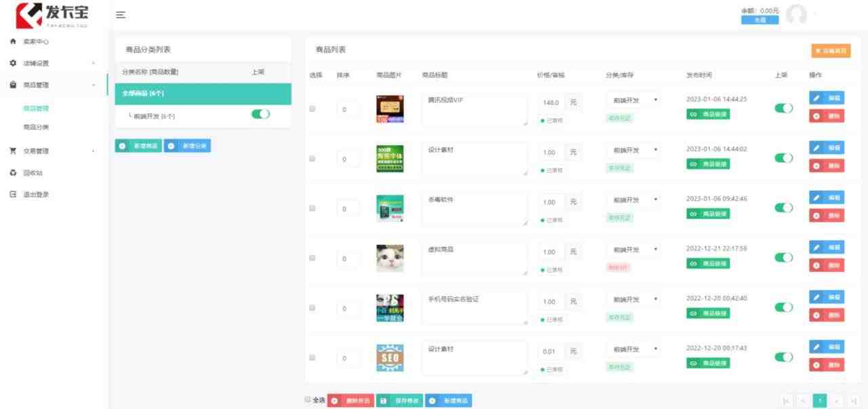Click the 新增分类 button
This screenshot has width=868, height=409.
click(x=187, y=145)
